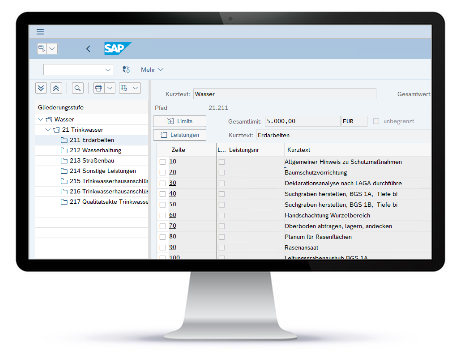Screen dimensions: 461x360
Task: Click the Leistungen button
Action: tap(180, 135)
